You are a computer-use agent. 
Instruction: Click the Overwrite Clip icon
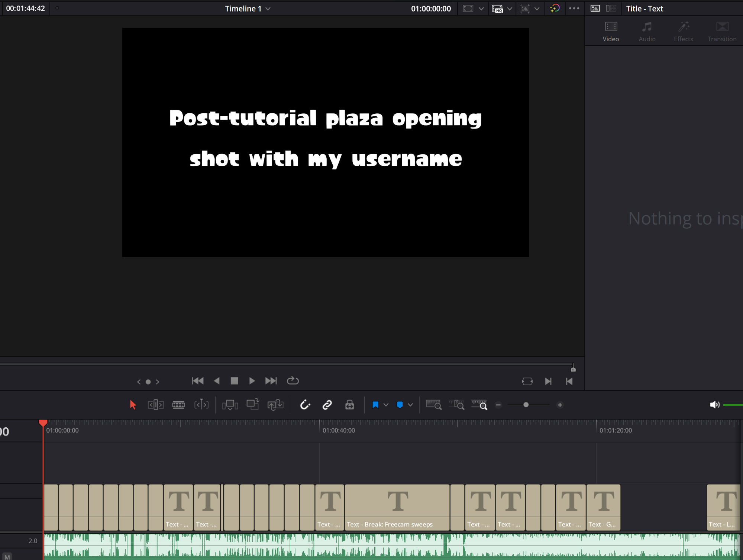coord(253,405)
